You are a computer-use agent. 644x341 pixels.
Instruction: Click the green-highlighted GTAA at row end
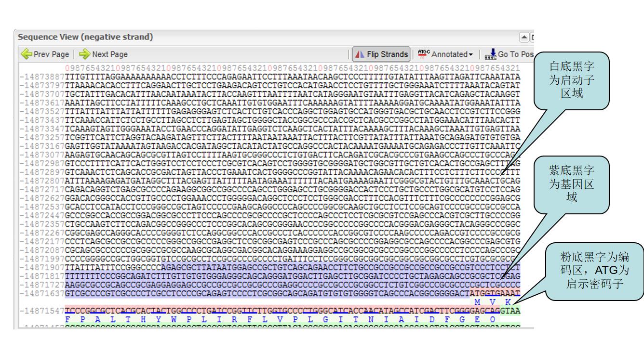click(x=510, y=312)
